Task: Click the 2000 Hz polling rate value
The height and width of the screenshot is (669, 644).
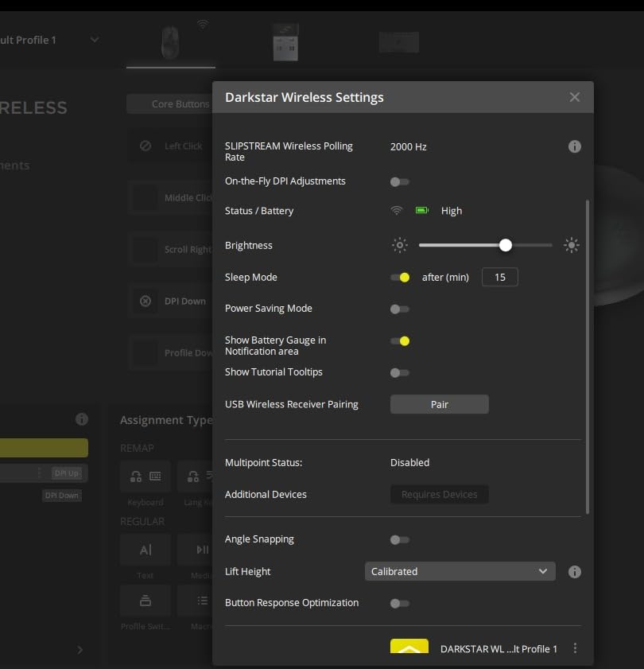Action: [x=408, y=147]
